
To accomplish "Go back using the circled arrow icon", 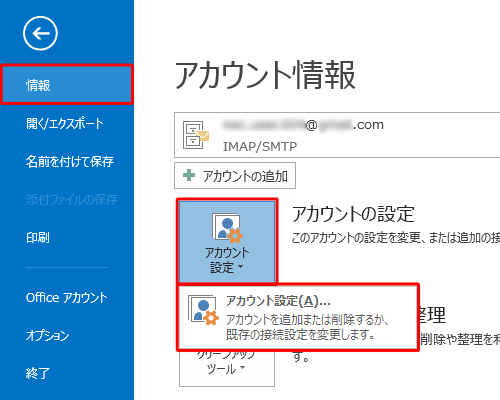I will pyautogui.click(x=40, y=33).
